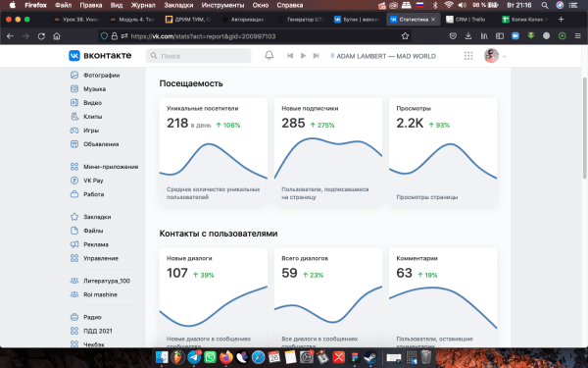Switch to the Генератор UTM tab

301,20
